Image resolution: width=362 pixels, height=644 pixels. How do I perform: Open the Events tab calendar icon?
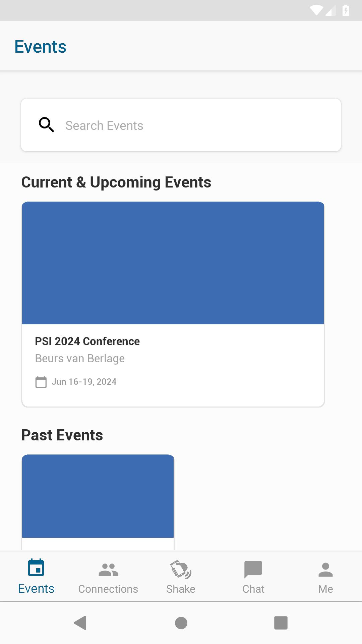coord(36,568)
